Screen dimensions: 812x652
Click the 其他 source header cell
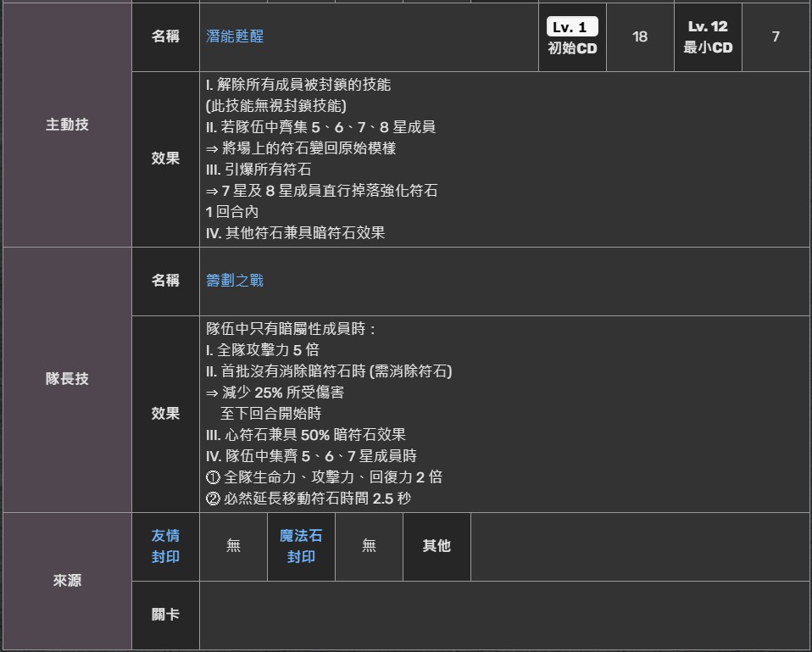pos(437,546)
